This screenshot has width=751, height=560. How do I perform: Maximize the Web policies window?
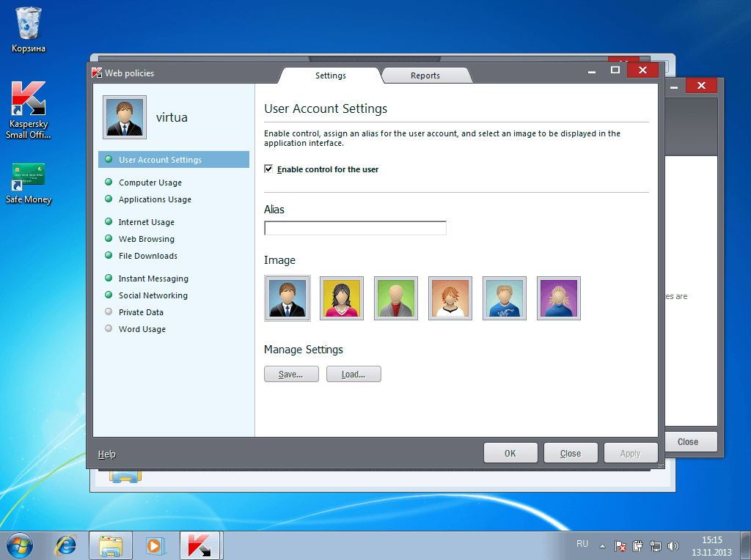point(615,70)
